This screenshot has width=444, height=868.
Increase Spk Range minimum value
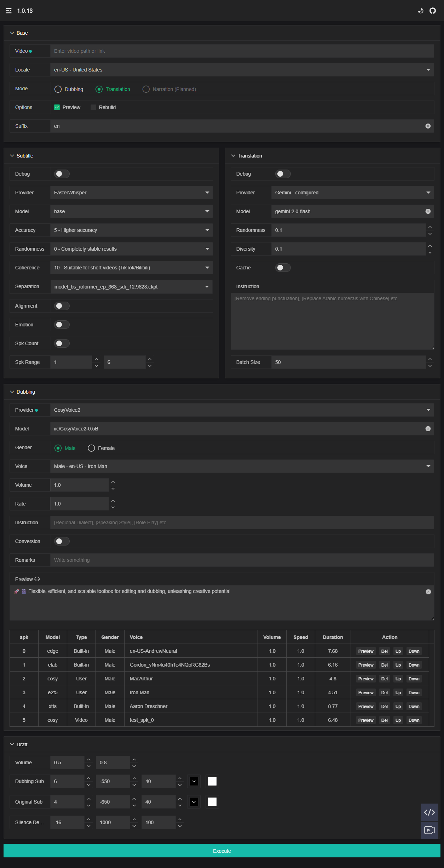(x=96, y=359)
